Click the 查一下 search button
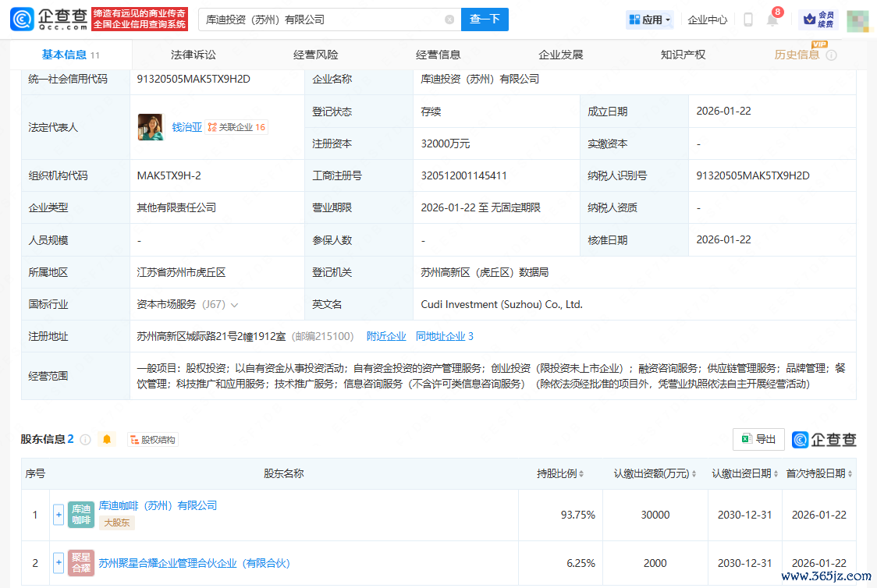Screen dimensions: 877x588 [x=485, y=19]
